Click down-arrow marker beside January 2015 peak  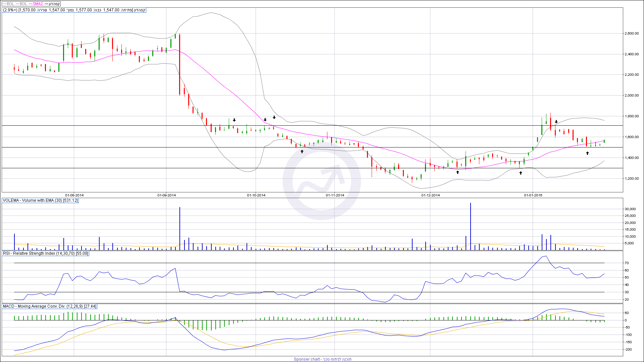[x=556, y=122]
